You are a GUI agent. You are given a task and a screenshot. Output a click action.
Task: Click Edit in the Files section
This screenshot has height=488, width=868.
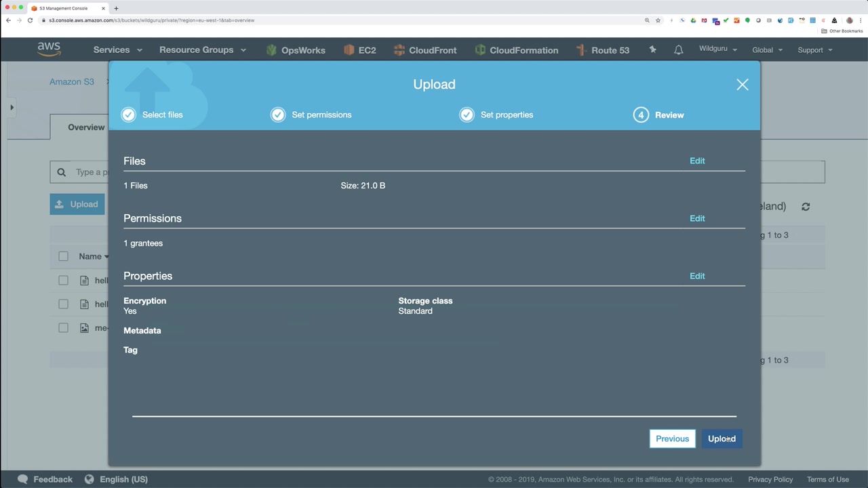(x=697, y=161)
